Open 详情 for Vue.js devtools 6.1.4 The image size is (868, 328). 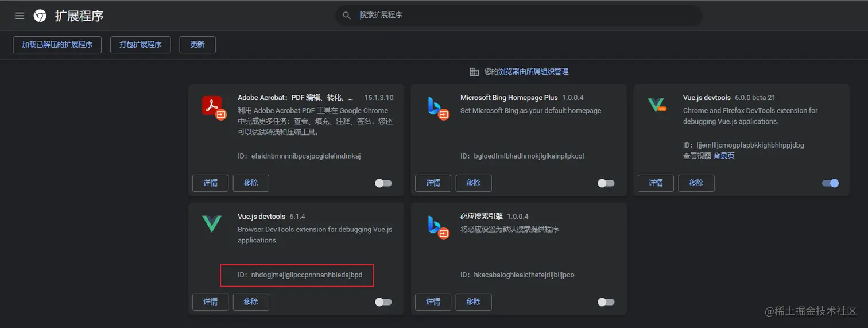pyautogui.click(x=211, y=302)
